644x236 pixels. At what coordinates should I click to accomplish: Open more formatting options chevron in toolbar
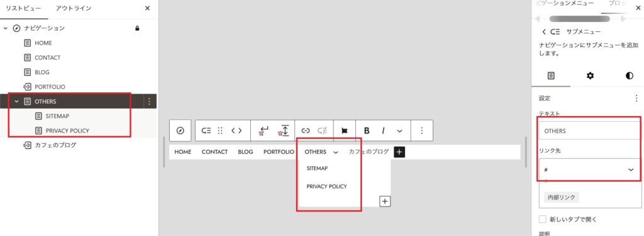(399, 131)
